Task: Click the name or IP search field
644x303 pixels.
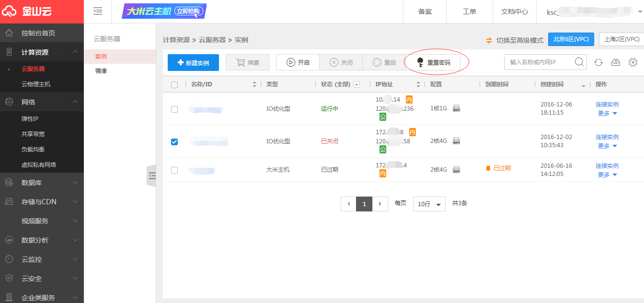Action: [x=539, y=62]
